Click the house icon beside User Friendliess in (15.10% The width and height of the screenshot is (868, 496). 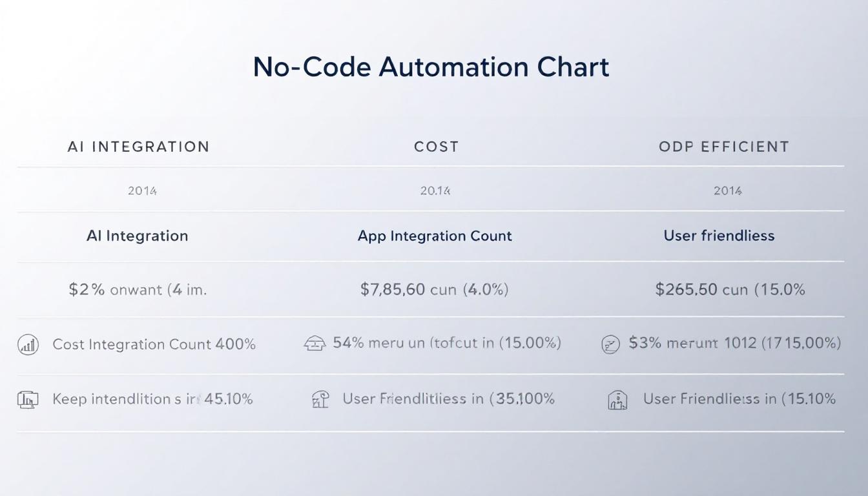pyautogui.click(x=617, y=400)
